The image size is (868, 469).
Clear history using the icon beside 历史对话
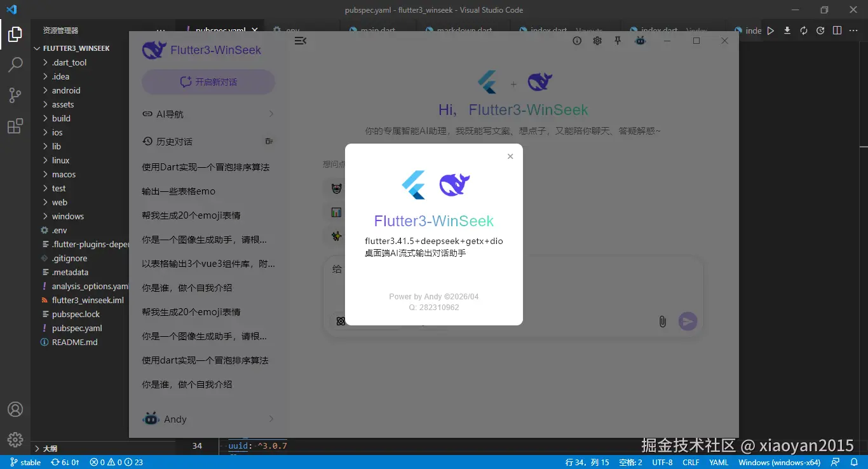(x=269, y=140)
